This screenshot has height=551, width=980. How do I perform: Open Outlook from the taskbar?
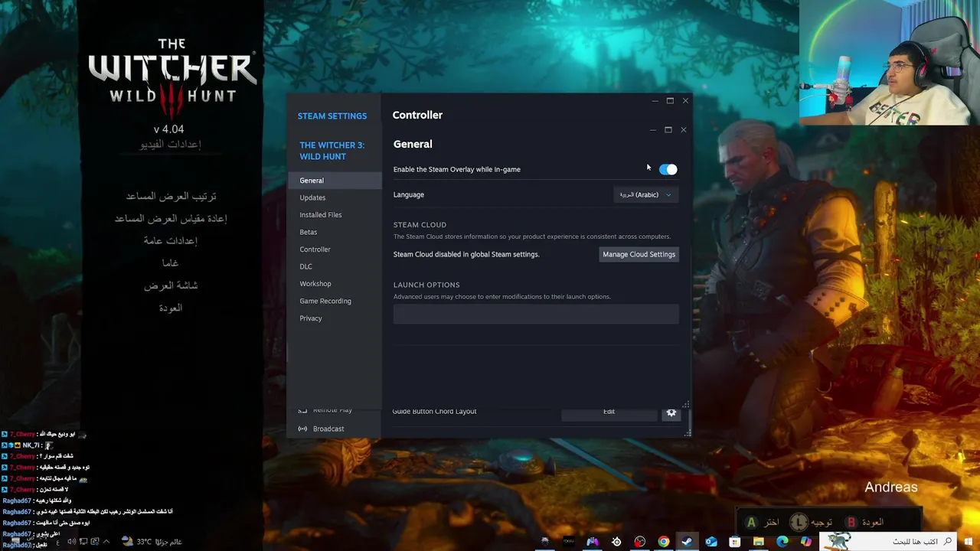click(x=711, y=542)
